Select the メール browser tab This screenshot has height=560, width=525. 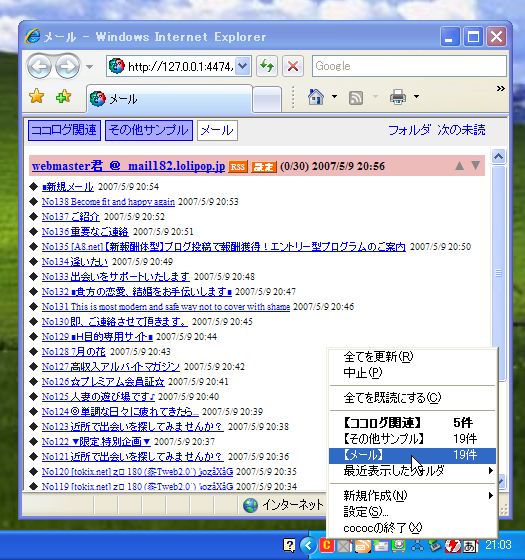coord(169,99)
